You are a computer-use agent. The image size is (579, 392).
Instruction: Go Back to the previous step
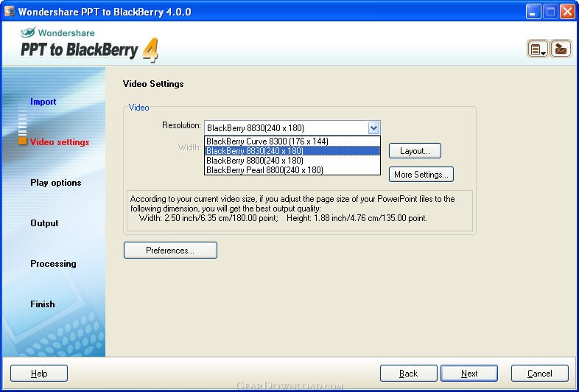pos(408,374)
